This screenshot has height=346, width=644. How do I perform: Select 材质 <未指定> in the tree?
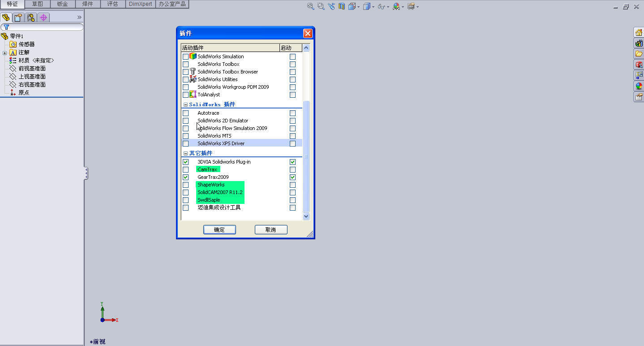tap(36, 61)
